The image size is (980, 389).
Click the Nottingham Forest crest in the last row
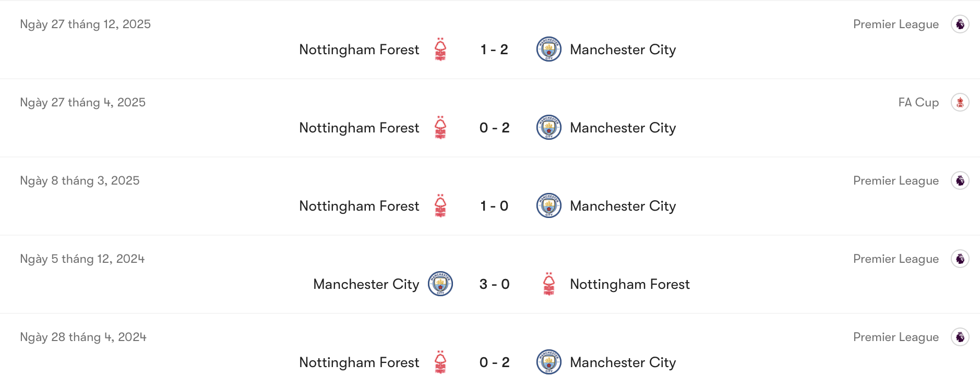[x=441, y=362]
